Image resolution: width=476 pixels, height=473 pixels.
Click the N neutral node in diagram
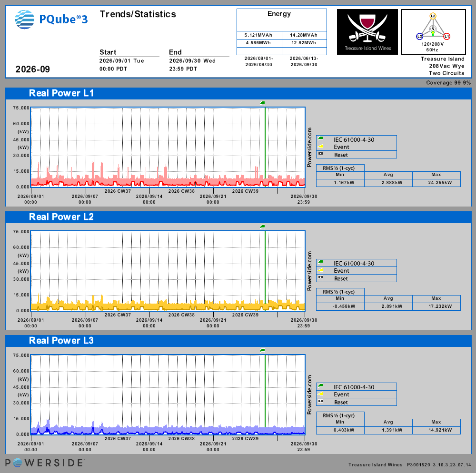pos(433,29)
